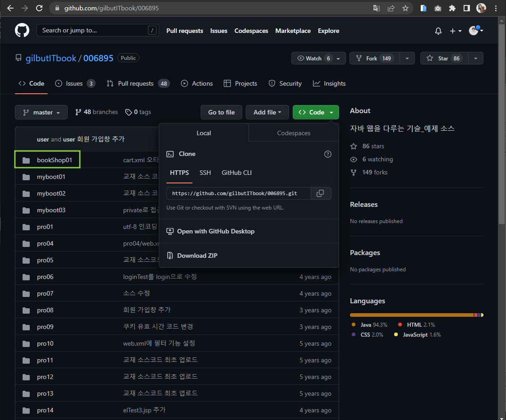Open the myboot02 folder

coord(51,193)
